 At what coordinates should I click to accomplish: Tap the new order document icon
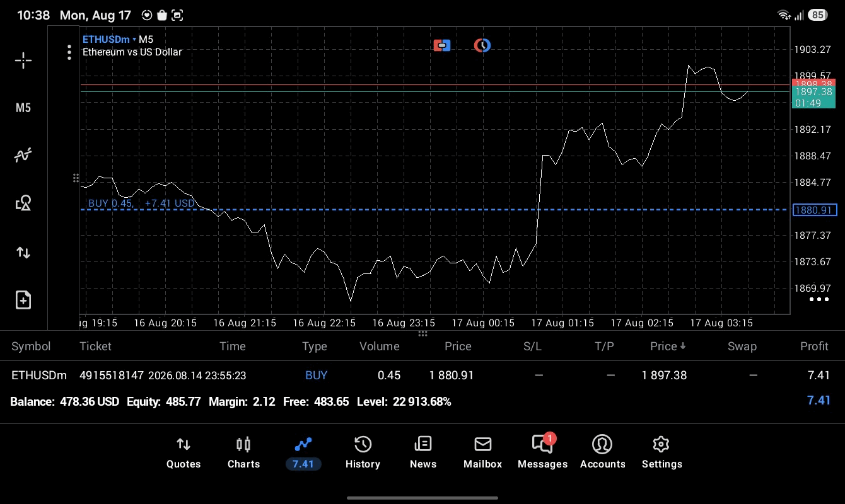23,300
